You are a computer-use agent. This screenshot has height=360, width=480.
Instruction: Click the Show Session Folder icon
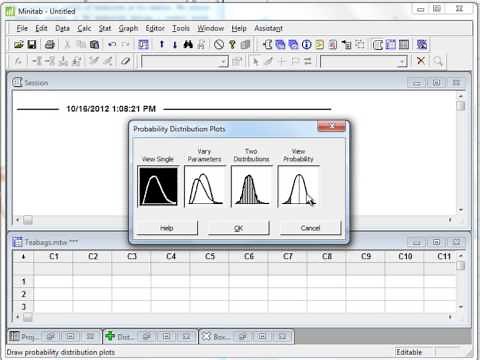[x=267, y=44]
